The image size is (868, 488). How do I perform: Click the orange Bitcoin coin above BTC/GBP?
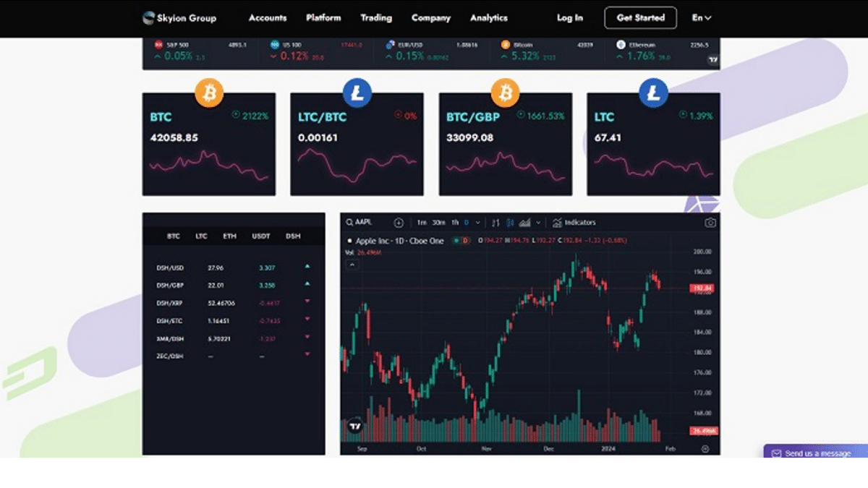click(506, 93)
